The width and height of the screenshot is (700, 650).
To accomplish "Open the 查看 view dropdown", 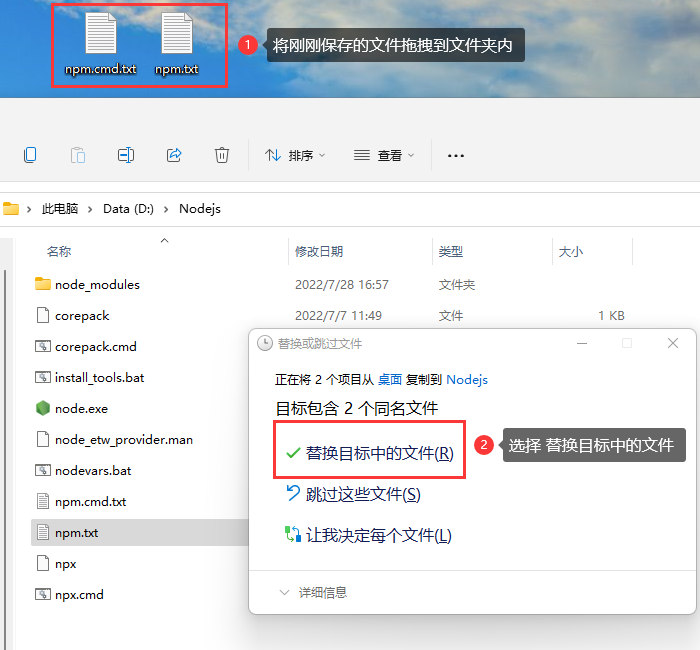I will [384, 155].
